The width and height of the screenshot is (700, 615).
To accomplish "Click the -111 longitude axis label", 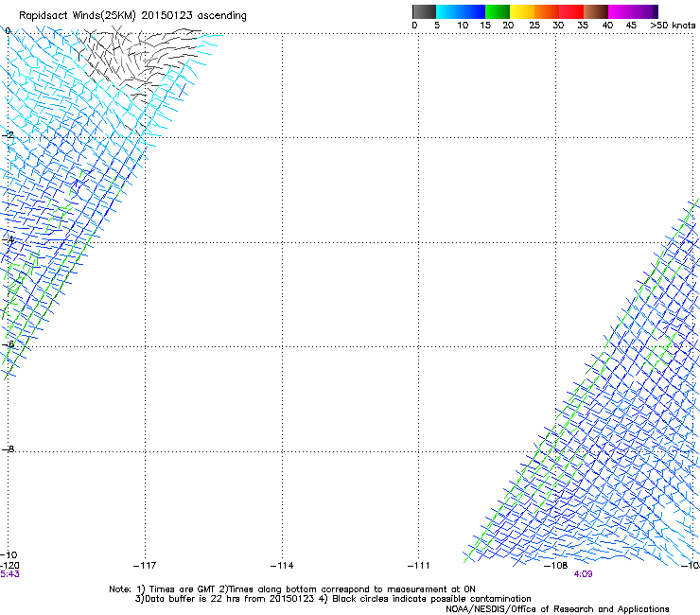I will click(418, 566).
